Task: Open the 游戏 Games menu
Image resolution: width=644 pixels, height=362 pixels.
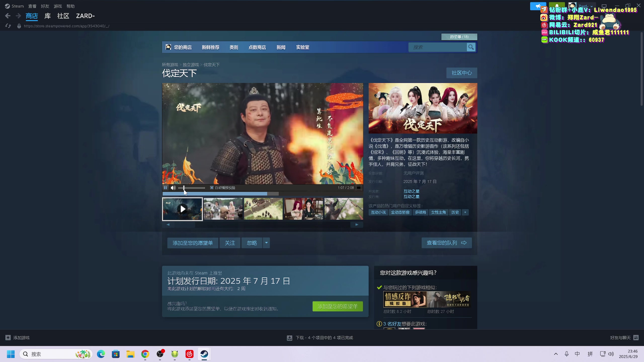Action: [58, 6]
